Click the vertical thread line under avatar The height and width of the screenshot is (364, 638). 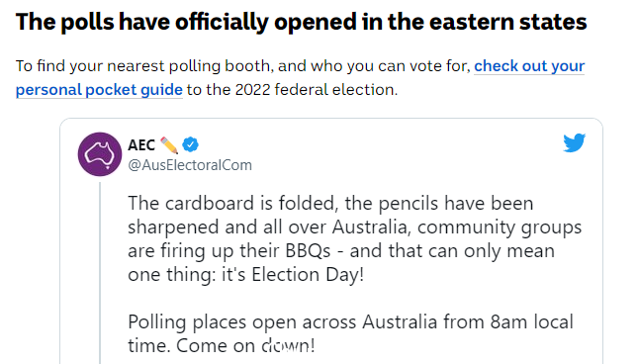[x=100, y=273]
